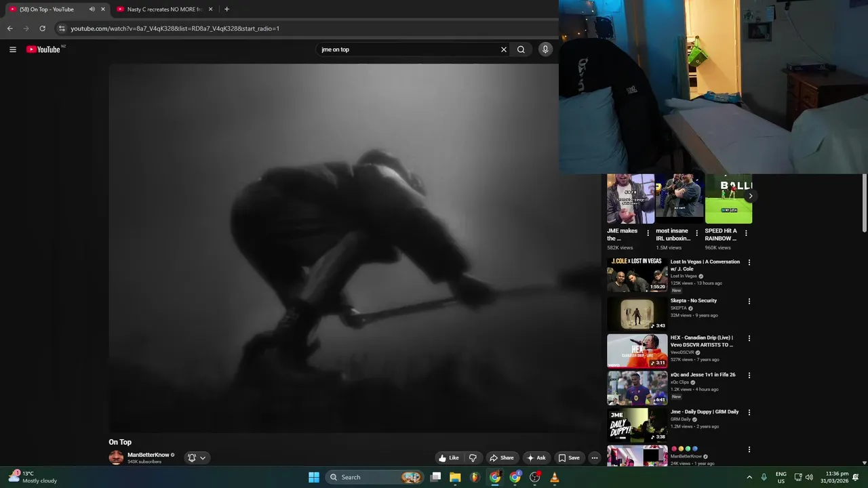
Task: Open options menu for Skepta - No Security
Action: (x=749, y=301)
